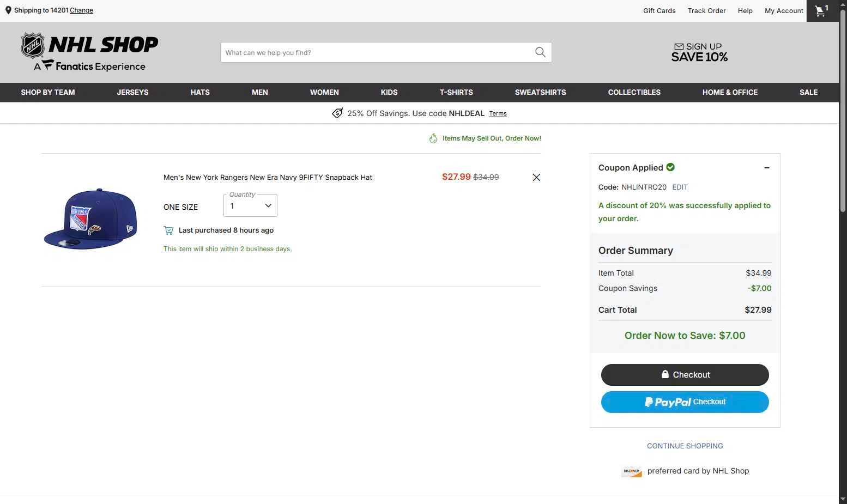Image resolution: width=847 pixels, height=504 pixels.
Task: Click the Continue Shopping link
Action: tap(685, 446)
